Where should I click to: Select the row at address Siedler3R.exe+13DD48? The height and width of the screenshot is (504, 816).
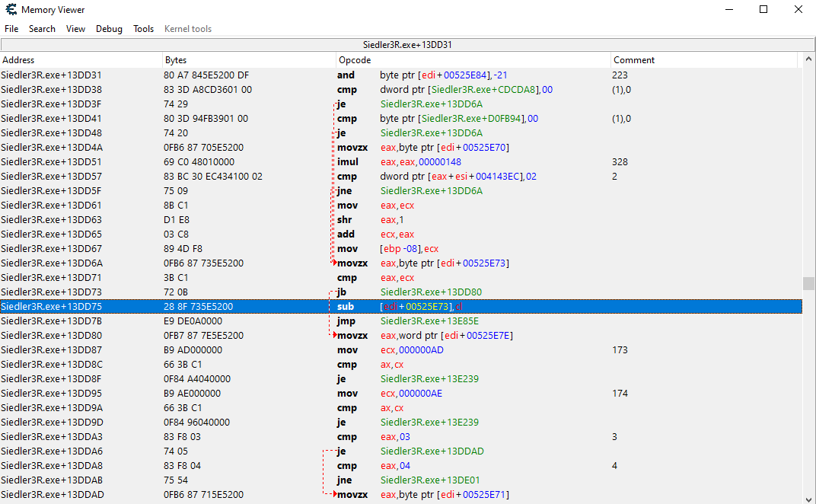(x=400, y=132)
